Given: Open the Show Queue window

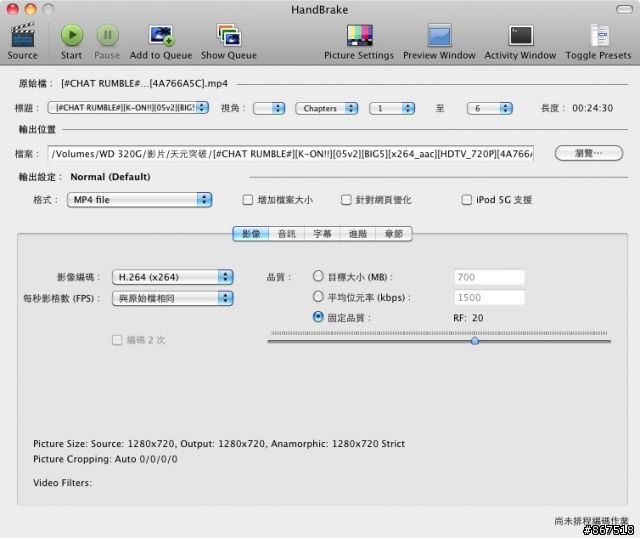Looking at the screenshot, I should [229, 36].
